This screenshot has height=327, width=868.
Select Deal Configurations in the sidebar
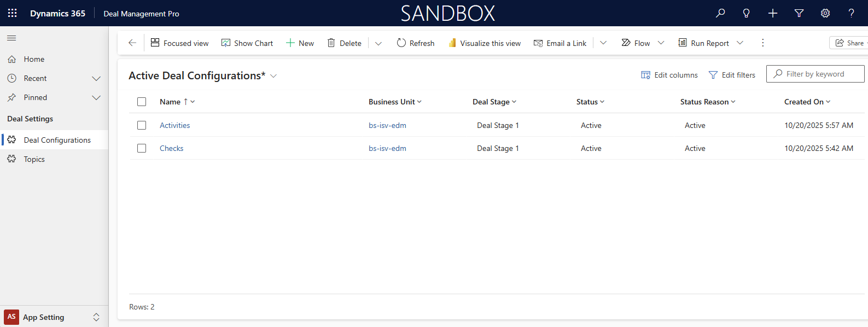coord(57,140)
